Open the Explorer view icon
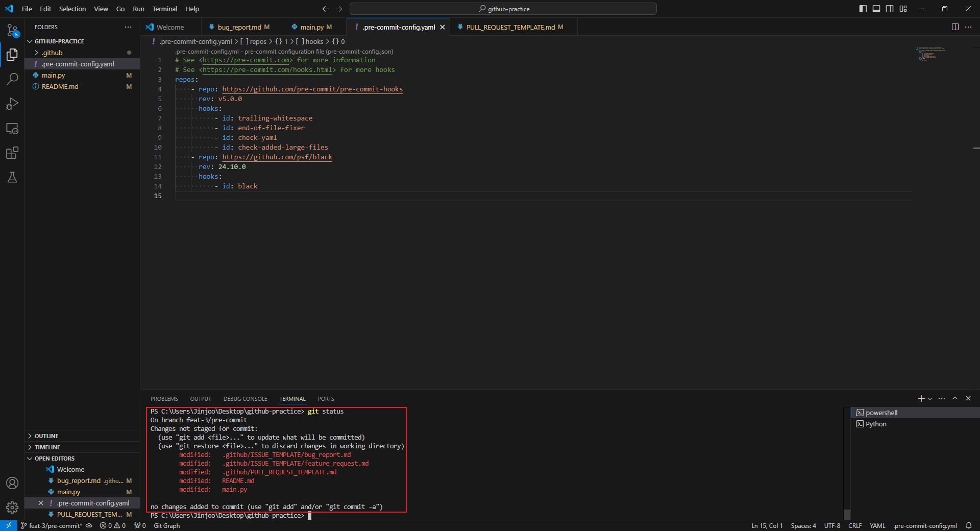This screenshot has height=531, width=980. [12, 55]
